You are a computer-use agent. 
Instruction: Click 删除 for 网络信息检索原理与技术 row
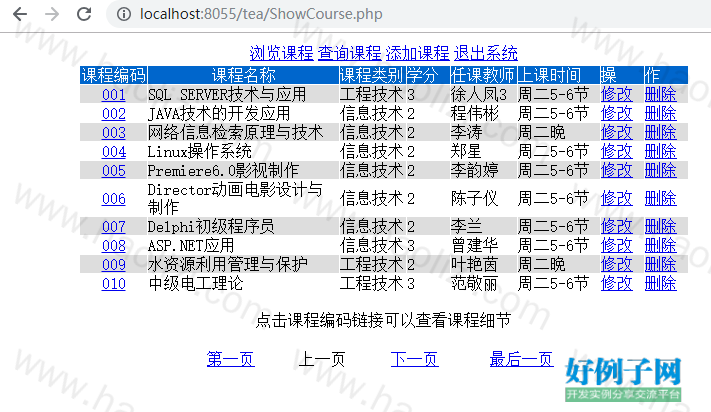click(660, 133)
